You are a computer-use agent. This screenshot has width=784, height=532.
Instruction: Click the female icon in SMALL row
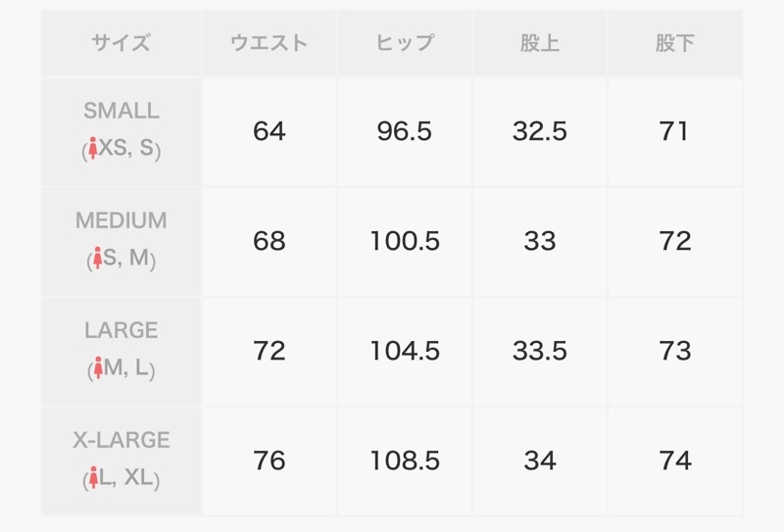92,149
